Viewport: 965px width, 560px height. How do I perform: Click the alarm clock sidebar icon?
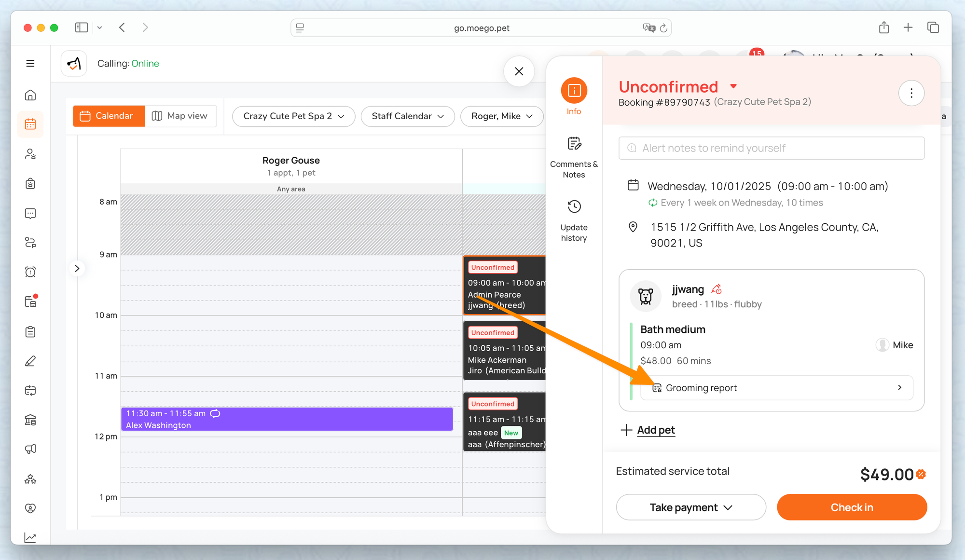click(x=30, y=272)
